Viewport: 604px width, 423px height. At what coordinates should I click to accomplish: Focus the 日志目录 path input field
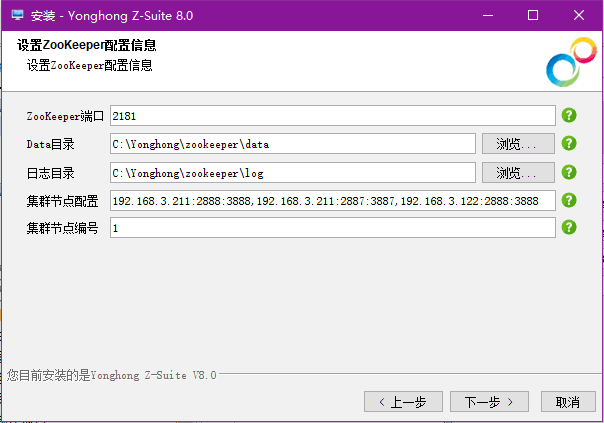(x=293, y=173)
